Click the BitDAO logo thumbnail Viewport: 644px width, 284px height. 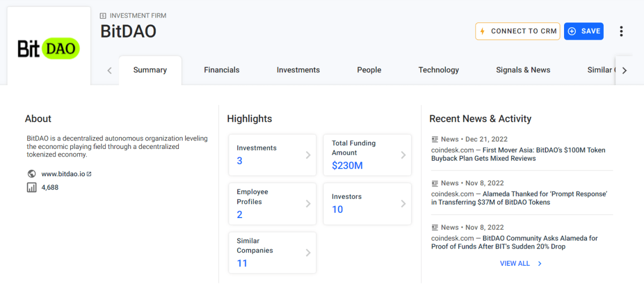pyautogui.click(x=49, y=48)
